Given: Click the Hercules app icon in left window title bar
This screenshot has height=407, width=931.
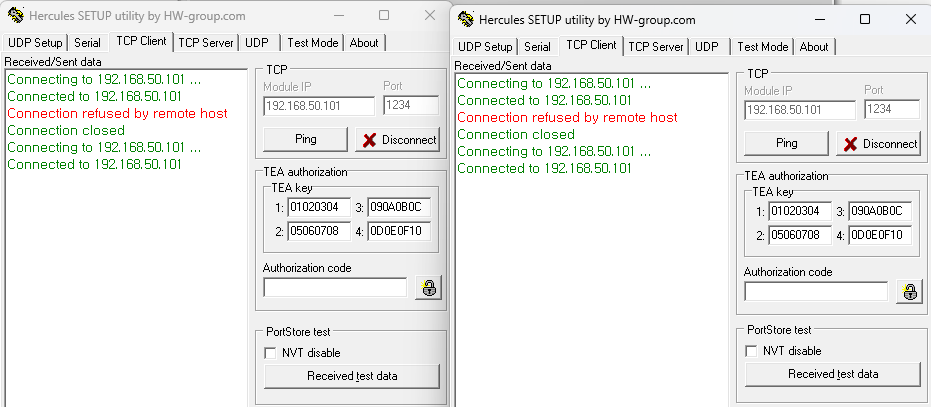Looking at the screenshot, I should click(16, 15).
